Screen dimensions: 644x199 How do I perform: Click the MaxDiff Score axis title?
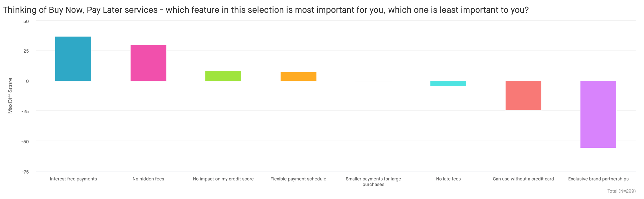(x=10, y=96)
